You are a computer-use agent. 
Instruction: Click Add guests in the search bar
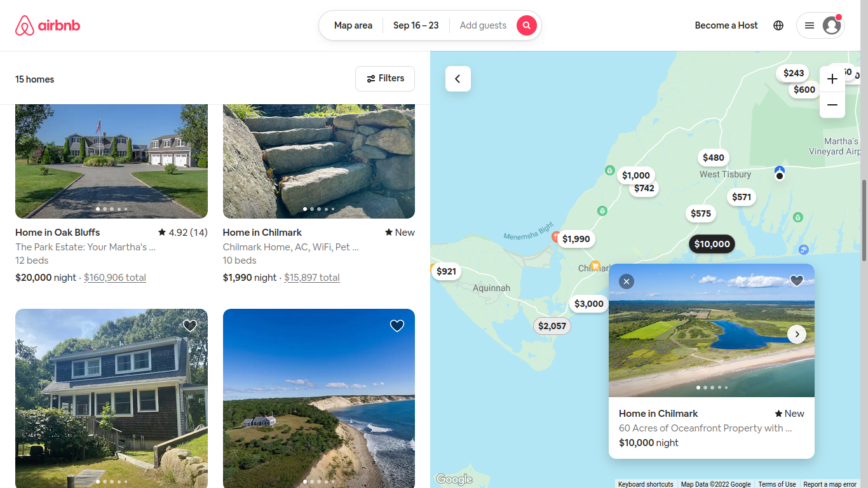(x=483, y=25)
